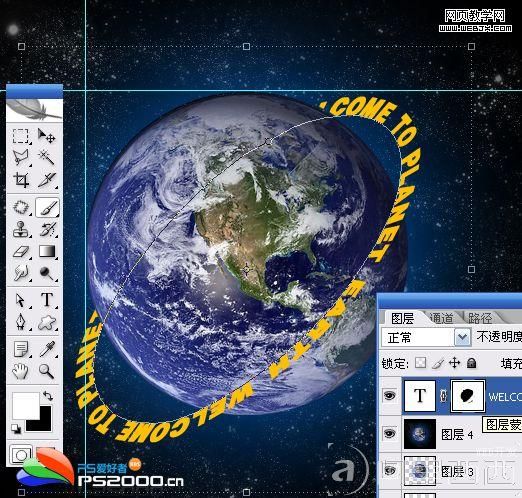
Task: Select the Clone Stamp tool
Action: 21,229
